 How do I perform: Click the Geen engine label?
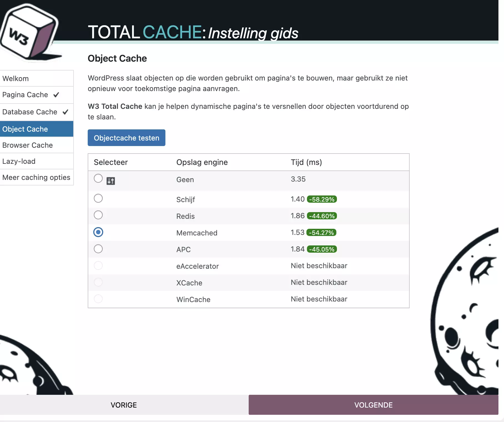coord(185,180)
